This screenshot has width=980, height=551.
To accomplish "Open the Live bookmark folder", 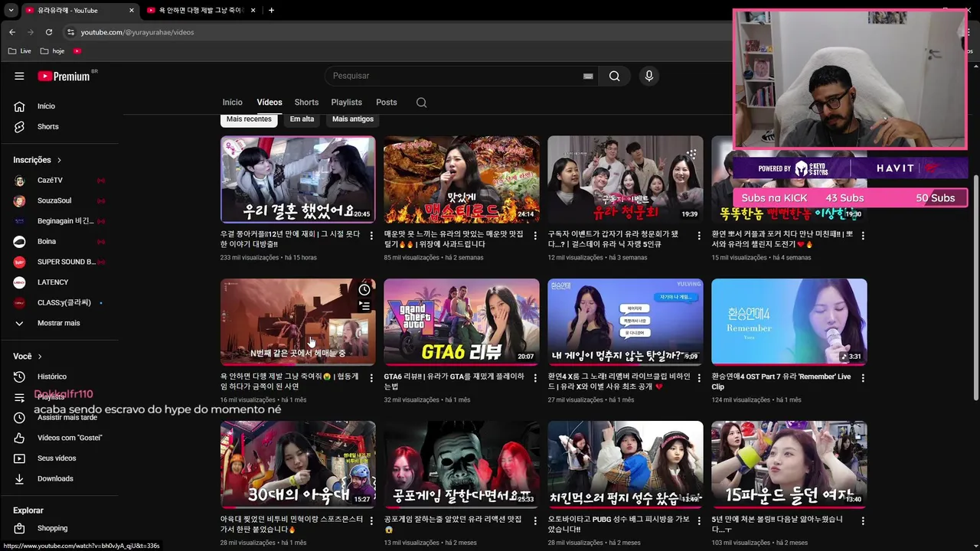I will coord(20,51).
